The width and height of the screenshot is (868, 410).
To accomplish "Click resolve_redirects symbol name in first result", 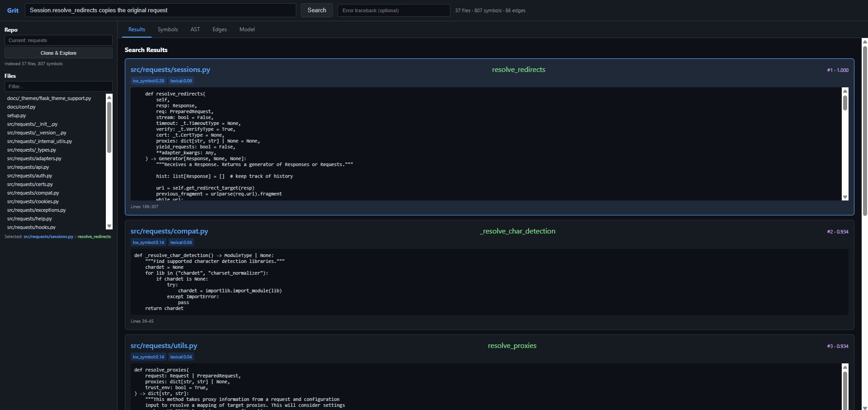I will pyautogui.click(x=518, y=70).
